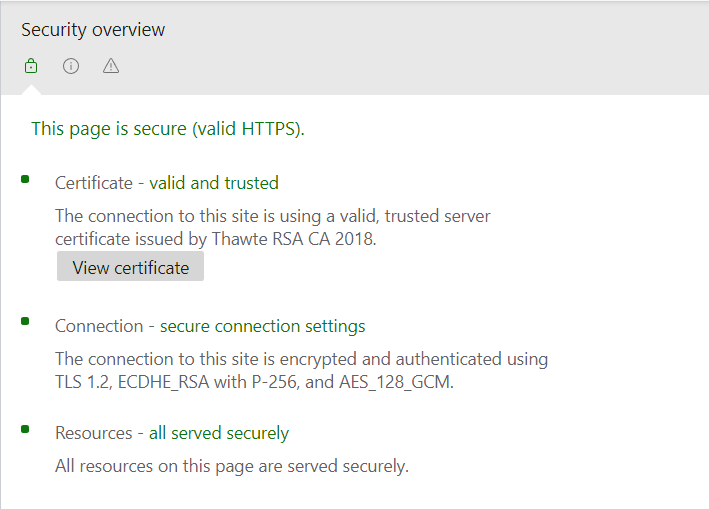Click the info circle icon
The width and height of the screenshot is (709, 509).
tap(71, 67)
